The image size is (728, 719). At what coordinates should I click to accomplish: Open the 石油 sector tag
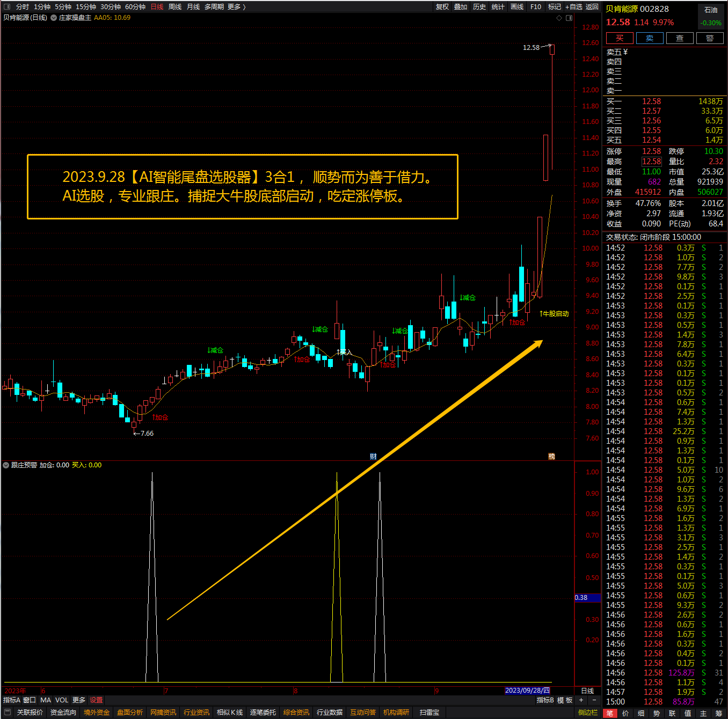click(711, 10)
